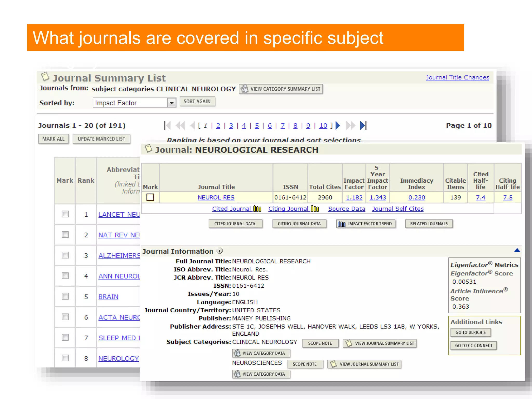The height and width of the screenshot is (399, 532).
Task: Open Citing Journal Data button
Action: pos(299,224)
